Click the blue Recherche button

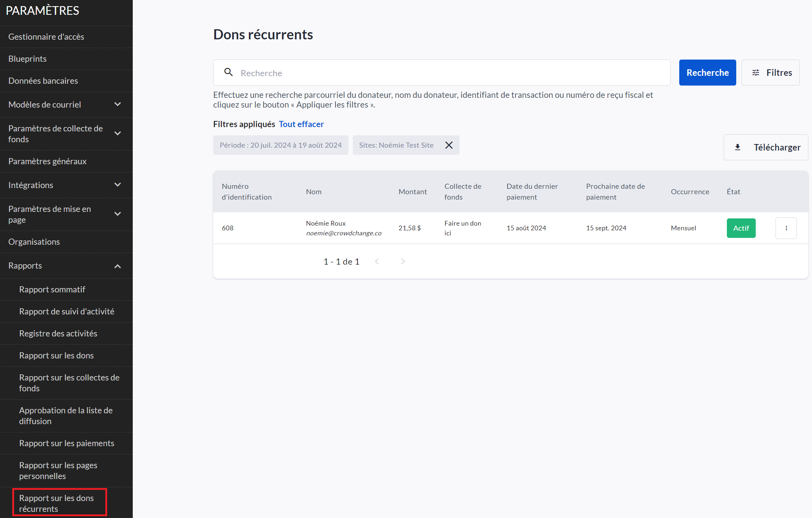tap(707, 73)
